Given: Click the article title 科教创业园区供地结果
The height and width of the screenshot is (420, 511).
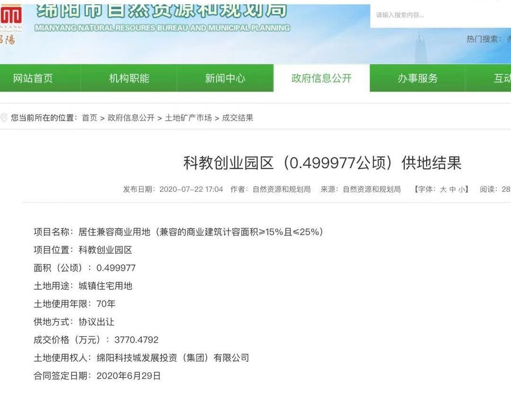Looking at the screenshot, I should pos(322,163).
